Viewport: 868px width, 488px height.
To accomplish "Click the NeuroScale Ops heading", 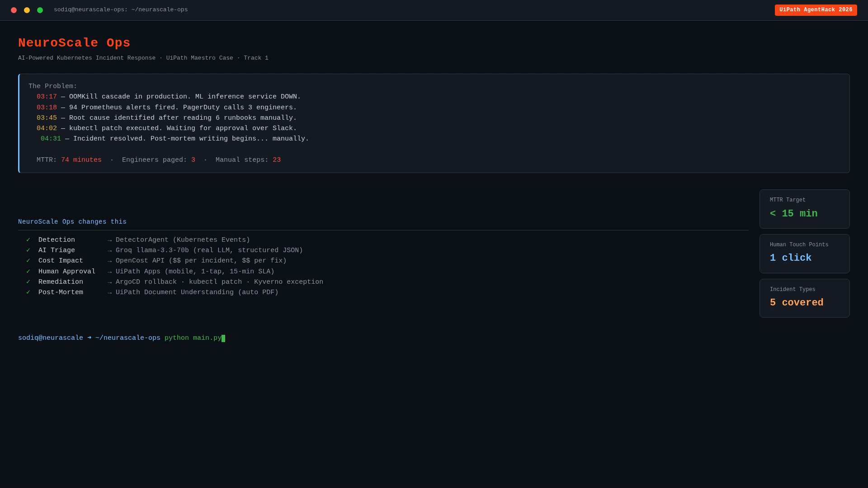I will click(74, 43).
